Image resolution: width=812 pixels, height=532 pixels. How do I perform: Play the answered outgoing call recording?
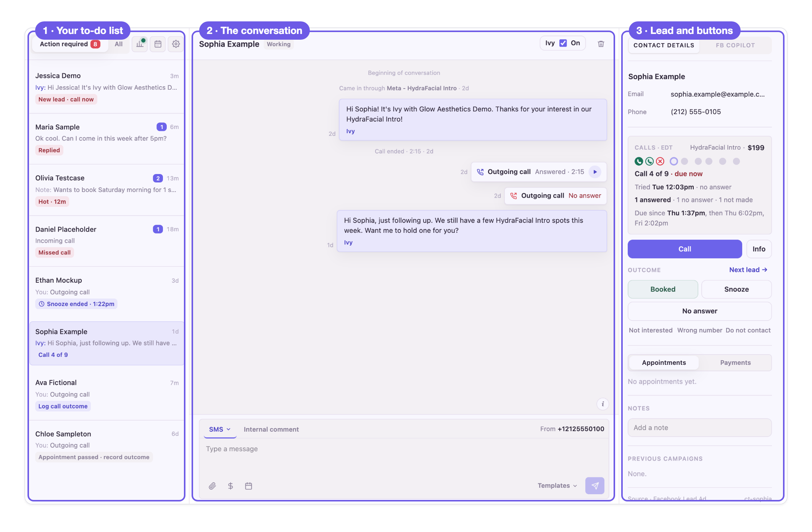click(595, 172)
